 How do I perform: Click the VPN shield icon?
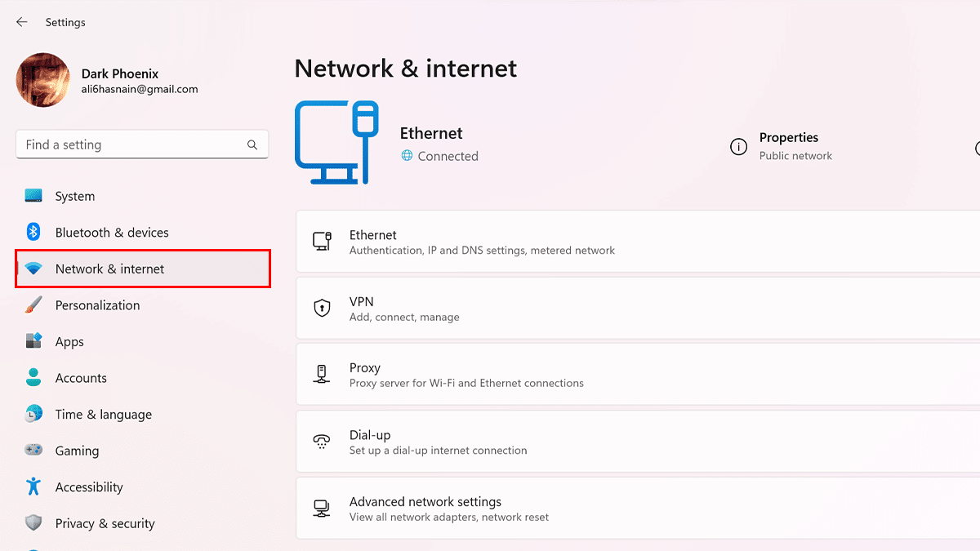[322, 309]
